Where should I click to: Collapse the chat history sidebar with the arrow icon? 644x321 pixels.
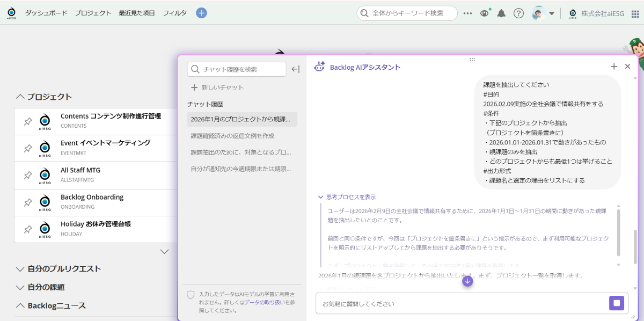point(296,69)
